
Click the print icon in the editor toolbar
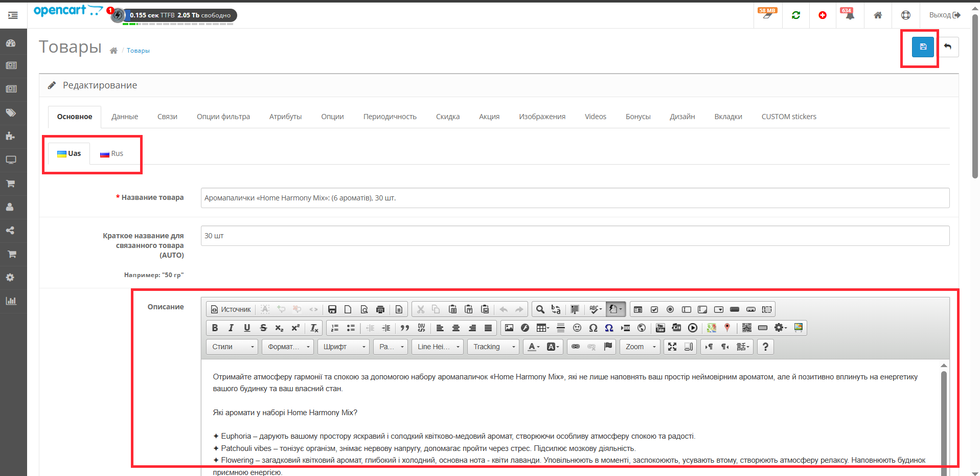(380, 309)
